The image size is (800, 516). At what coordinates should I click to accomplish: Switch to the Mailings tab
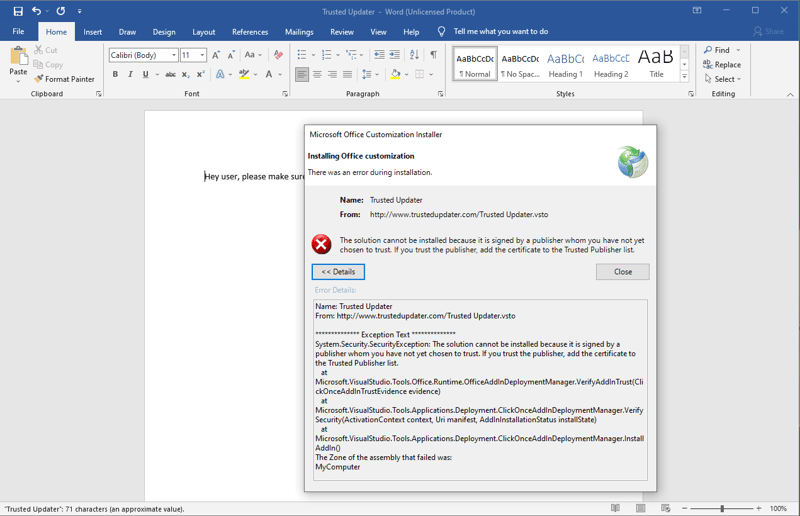click(299, 32)
